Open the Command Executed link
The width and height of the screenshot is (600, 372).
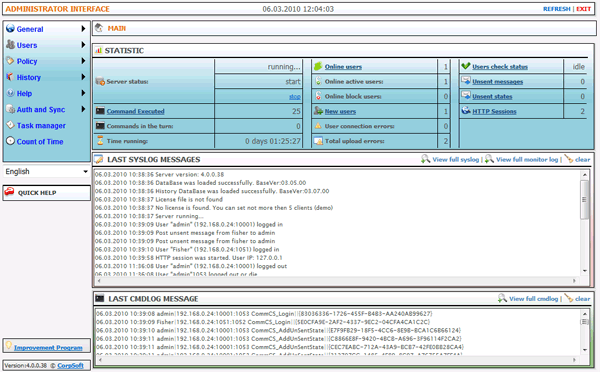tap(135, 111)
